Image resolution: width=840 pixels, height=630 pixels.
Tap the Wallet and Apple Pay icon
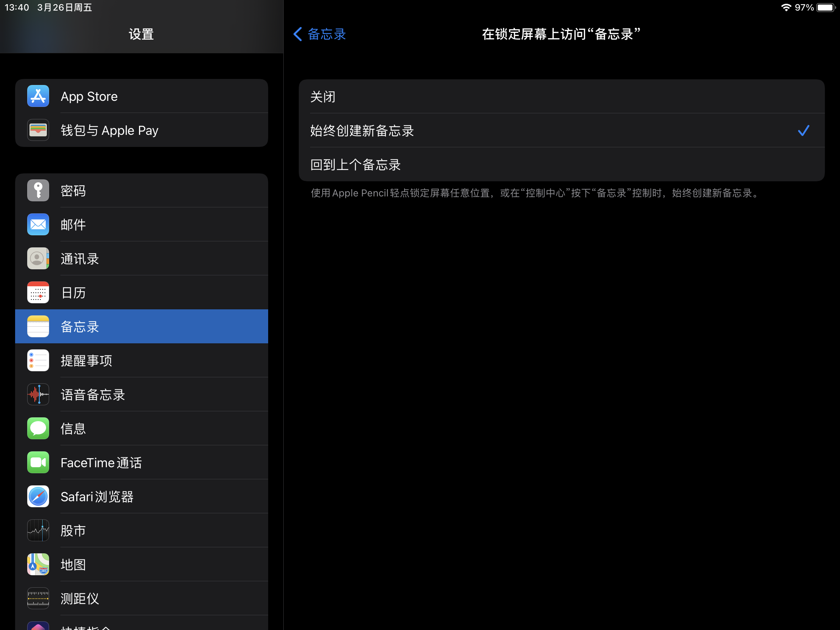[38, 130]
